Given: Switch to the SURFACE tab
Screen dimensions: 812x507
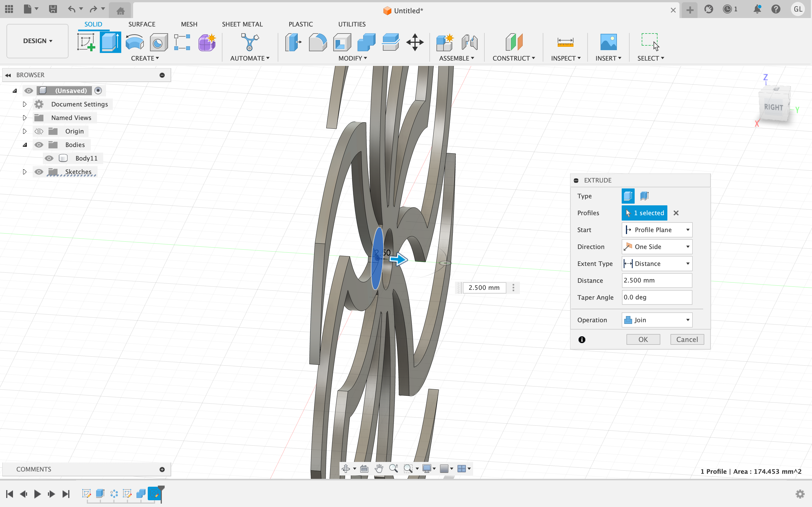Looking at the screenshot, I should (x=142, y=24).
